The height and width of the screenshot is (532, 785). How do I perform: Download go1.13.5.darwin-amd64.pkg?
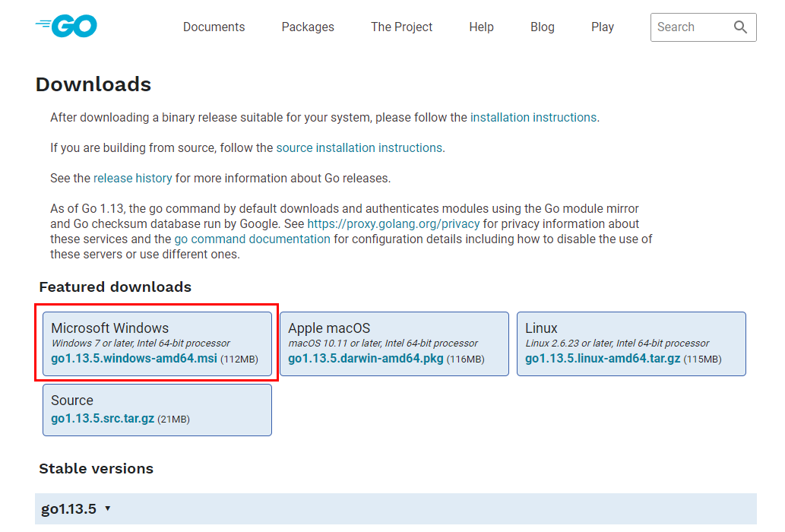pos(366,358)
